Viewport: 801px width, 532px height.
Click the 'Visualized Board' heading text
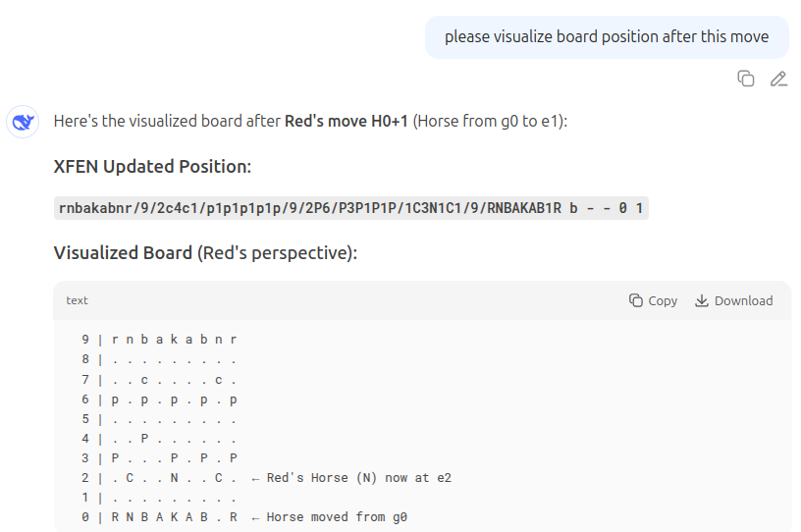(123, 252)
